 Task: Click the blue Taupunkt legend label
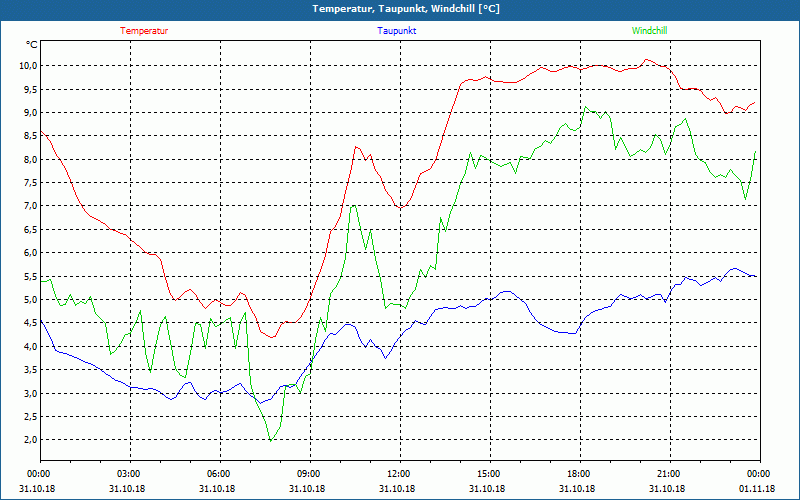coord(396,31)
